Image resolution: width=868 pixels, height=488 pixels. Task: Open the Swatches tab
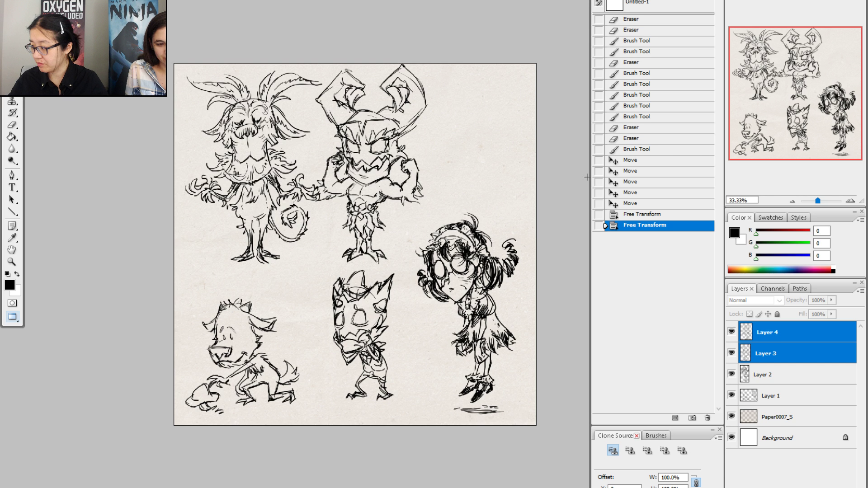click(x=770, y=217)
